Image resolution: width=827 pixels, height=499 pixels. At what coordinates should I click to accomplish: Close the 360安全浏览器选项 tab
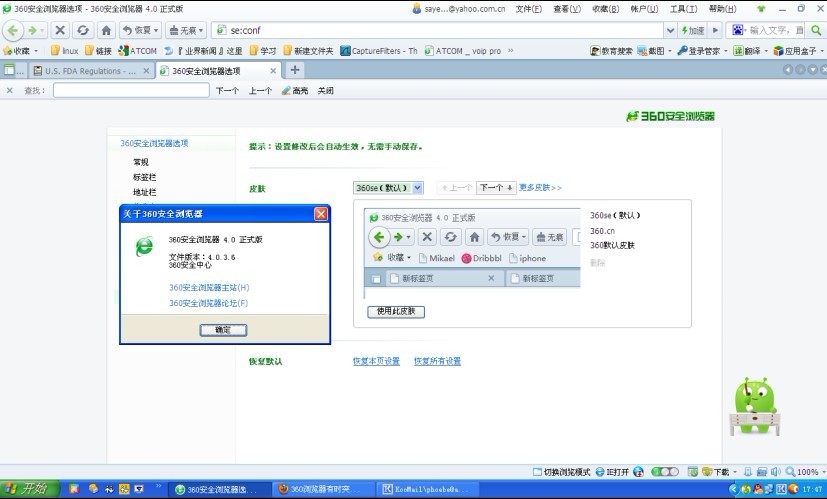point(273,71)
